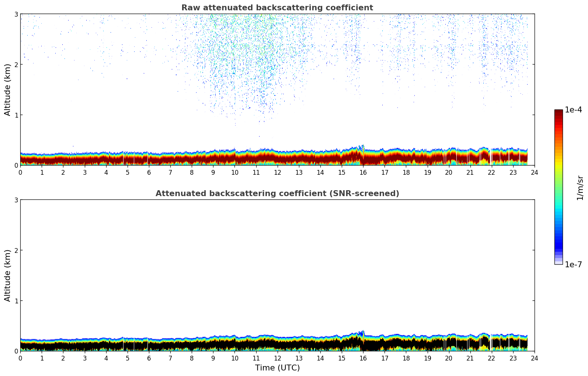Click the "Attenuated backscattering coefficient (SNR-screened)" title

coord(277,194)
